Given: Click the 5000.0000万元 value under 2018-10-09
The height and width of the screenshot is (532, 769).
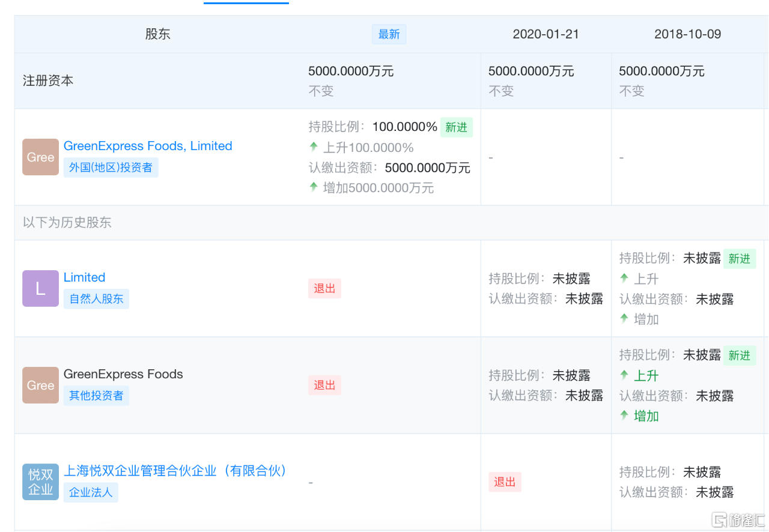Looking at the screenshot, I should pyautogui.click(x=662, y=71).
